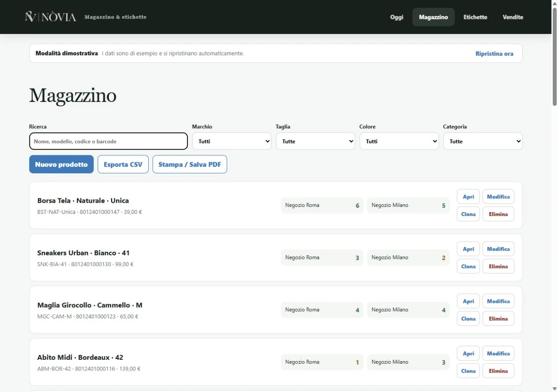
Task: Open Sneakers Urban with Apri
Action: pos(468,249)
